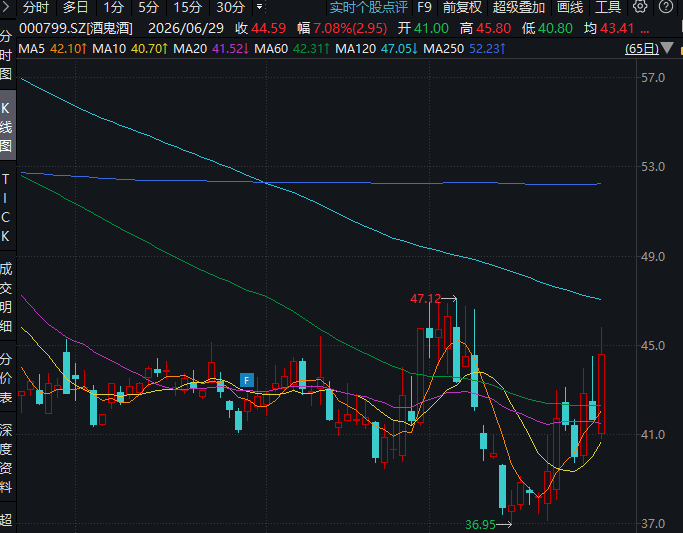683x533 pixels.
Task: Toggle 超级叠加 overlay
Action: (519, 7)
